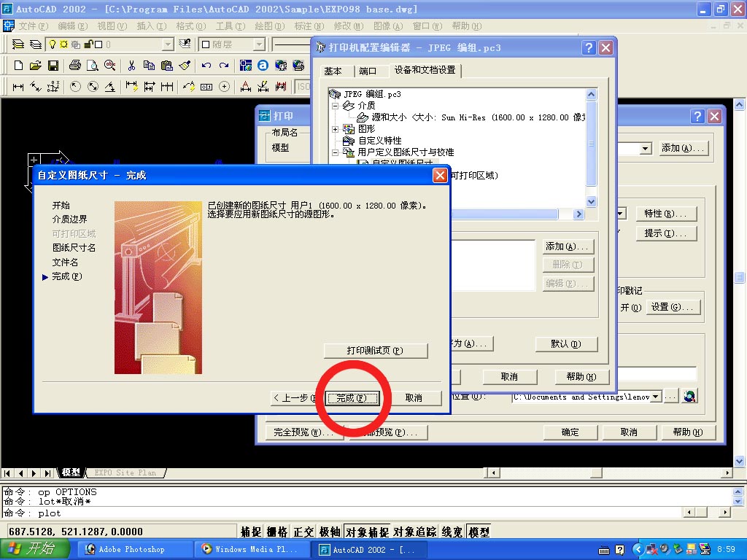Switch to the 基本 tab

333,71
